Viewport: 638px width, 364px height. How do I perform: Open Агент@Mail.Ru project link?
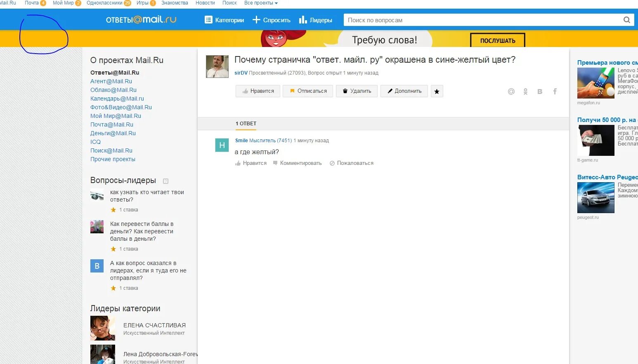(111, 81)
